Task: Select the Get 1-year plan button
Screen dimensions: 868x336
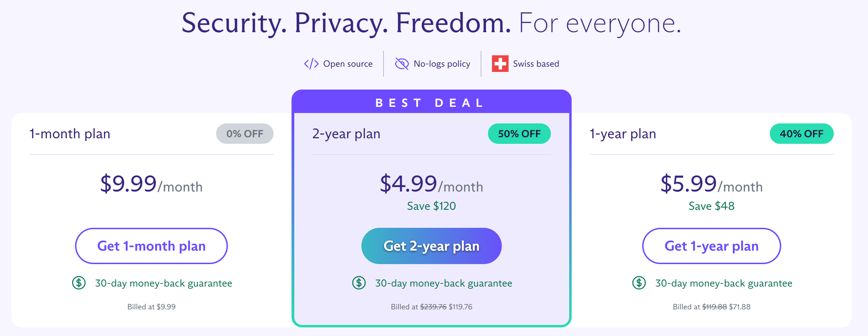Action: click(711, 246)
